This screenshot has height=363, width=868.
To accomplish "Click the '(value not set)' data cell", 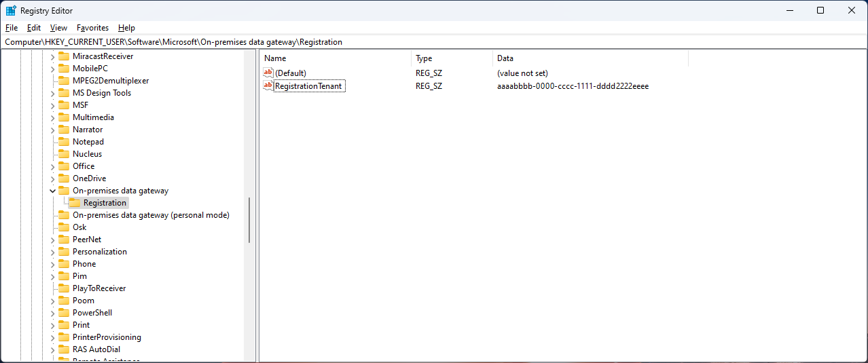I will 522,73.
